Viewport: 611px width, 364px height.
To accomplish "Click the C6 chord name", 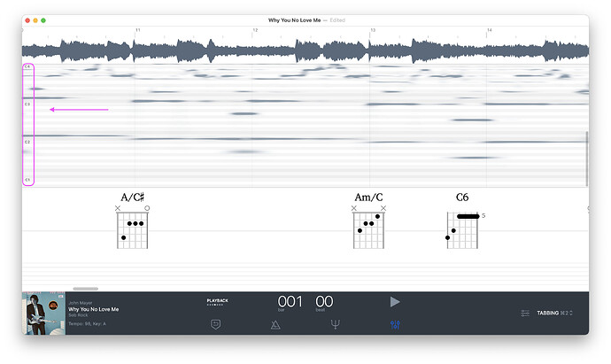I will [462, 197].
